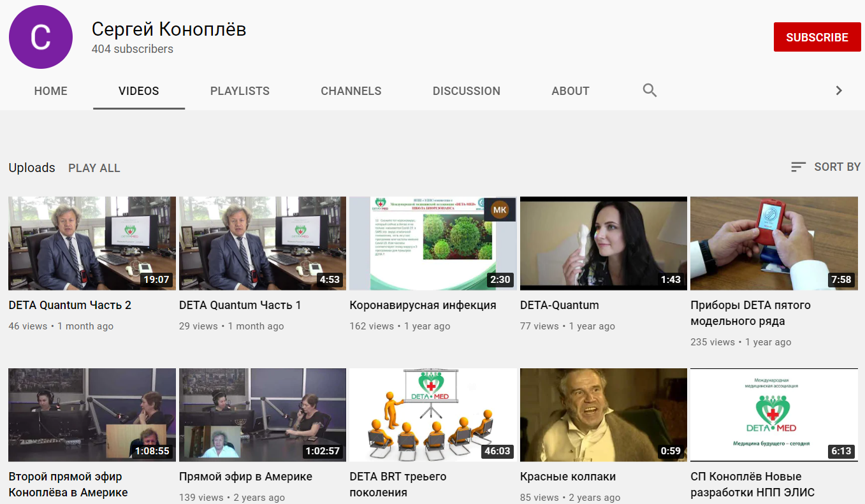Image resolution: width=865 pixels, height=504 pixels.
Task: Click the 235 views 1 year ago text
Action: coord(741,342)
